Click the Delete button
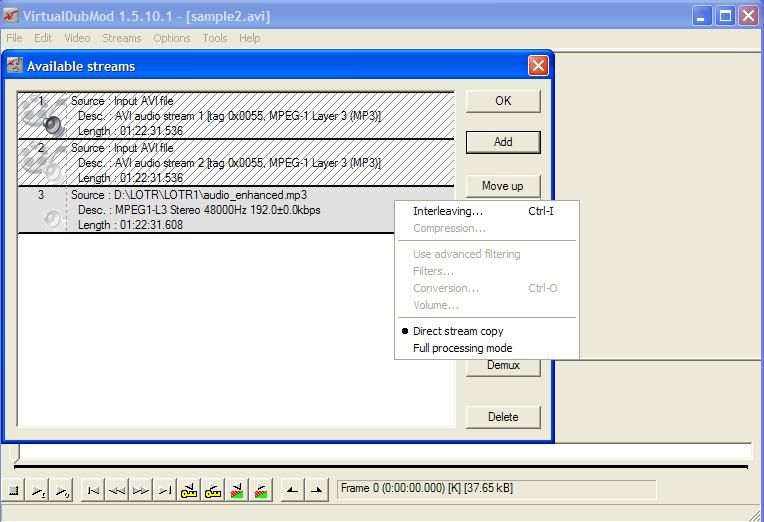Viewport: 764px width, 522px height. click(503, 417)
